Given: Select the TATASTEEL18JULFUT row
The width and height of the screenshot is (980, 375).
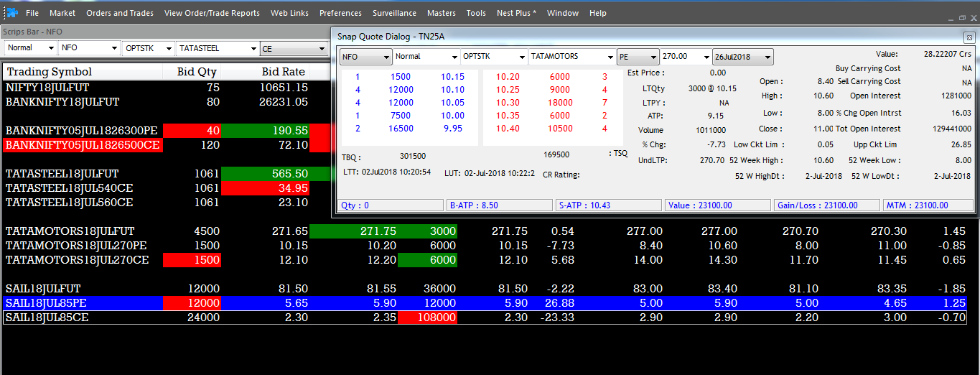Looking at the screenshot, I should [x=166, y=174].
